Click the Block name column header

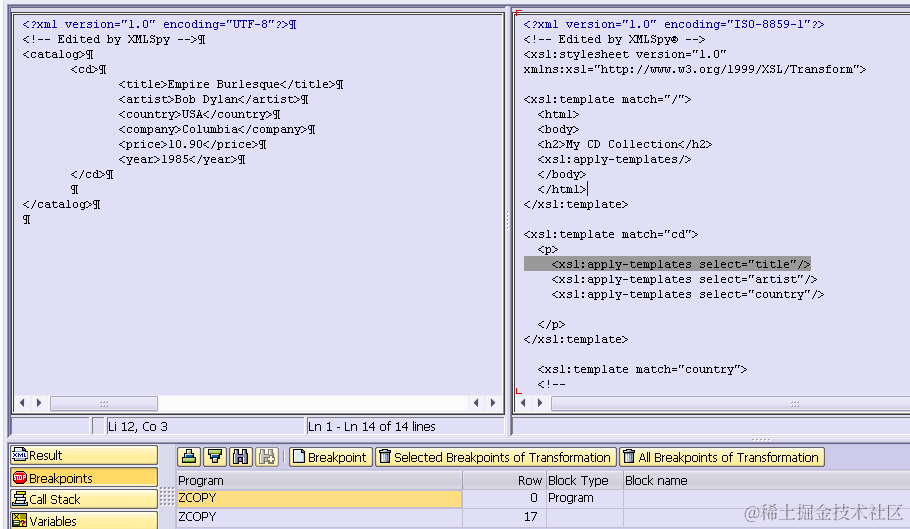pos(766,480)
